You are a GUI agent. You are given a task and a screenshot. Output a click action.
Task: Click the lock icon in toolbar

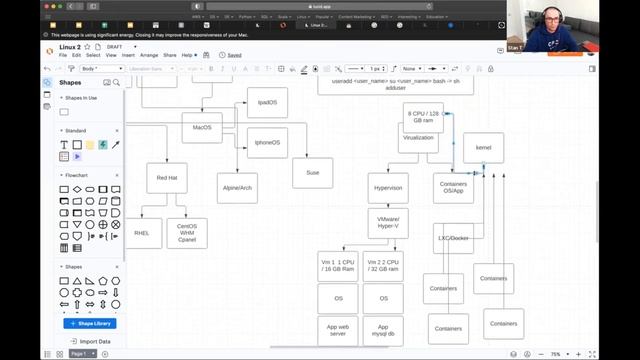click(491, 69)
